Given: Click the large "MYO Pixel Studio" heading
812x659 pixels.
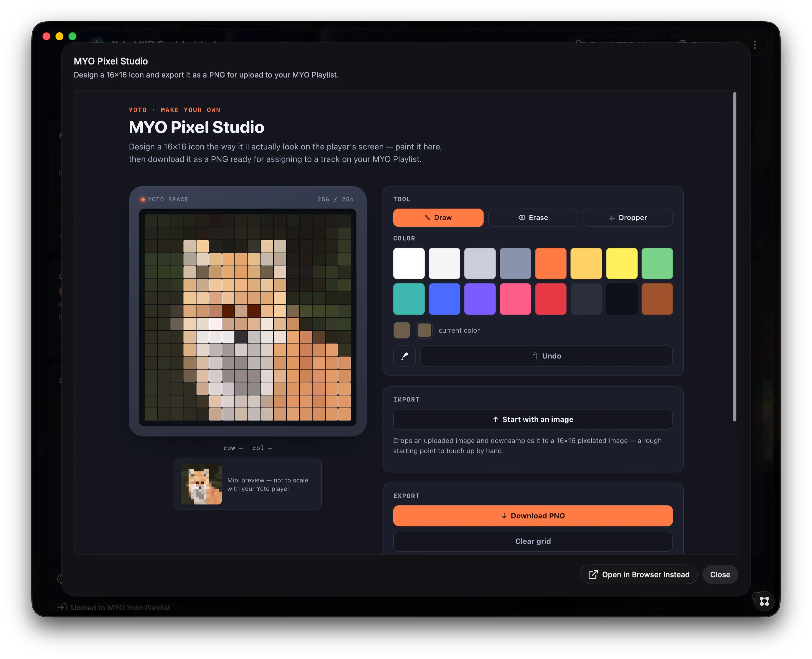Looking at the screenshot, I should point(196,127).
